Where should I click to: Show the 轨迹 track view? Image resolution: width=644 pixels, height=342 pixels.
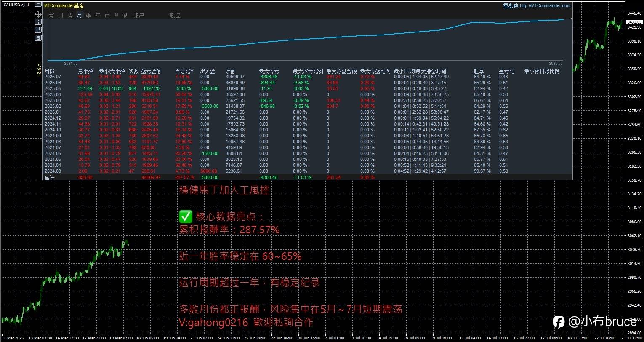[x=175, y=15]
